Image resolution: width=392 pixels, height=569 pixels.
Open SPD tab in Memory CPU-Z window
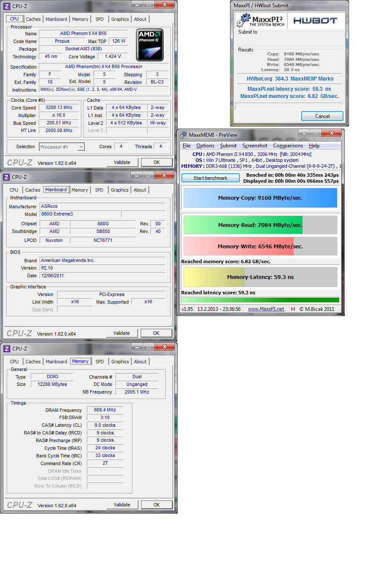(100, 362)
